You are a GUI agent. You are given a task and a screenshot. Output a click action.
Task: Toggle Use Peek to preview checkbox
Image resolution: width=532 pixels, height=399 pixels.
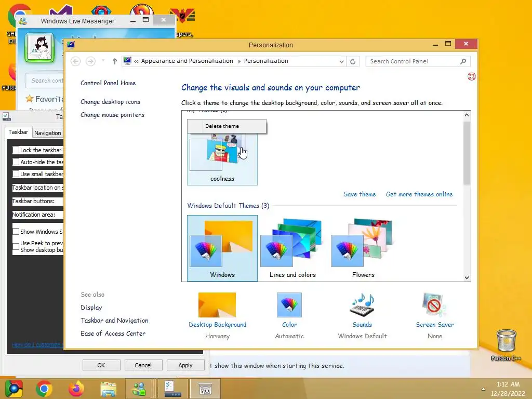click(x=16, y=247)
